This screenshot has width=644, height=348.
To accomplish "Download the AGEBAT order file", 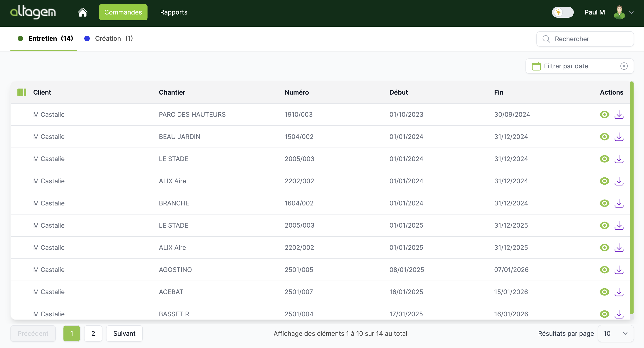I will coord(619,292).
